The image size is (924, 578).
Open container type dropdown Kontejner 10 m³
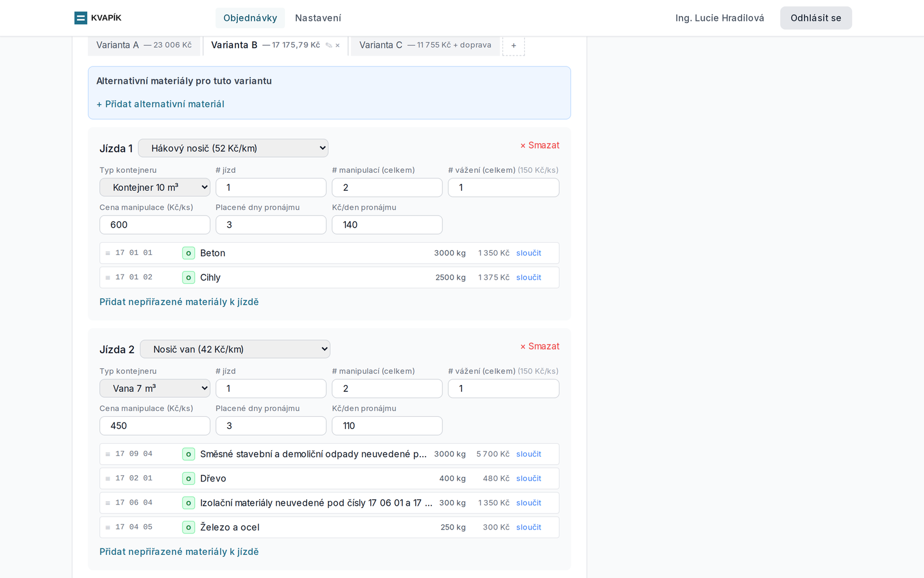(155, 187)
